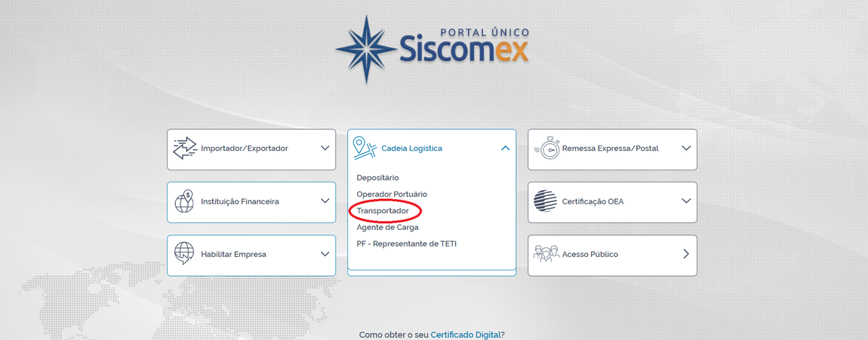Click the Habilitar Empresa globe arrow icon
Viewport: 868px width, 340px height.
pyautogui.click(x=184, y=254)
